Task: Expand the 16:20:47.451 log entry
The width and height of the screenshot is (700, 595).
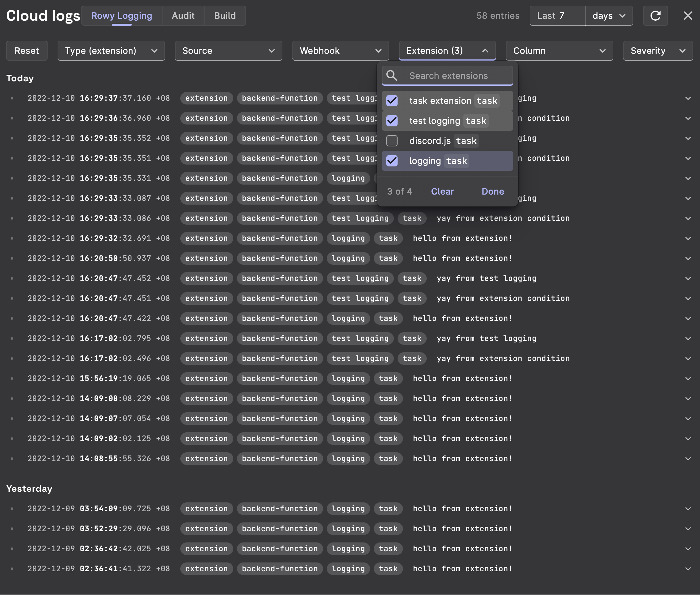Action: 688,298
